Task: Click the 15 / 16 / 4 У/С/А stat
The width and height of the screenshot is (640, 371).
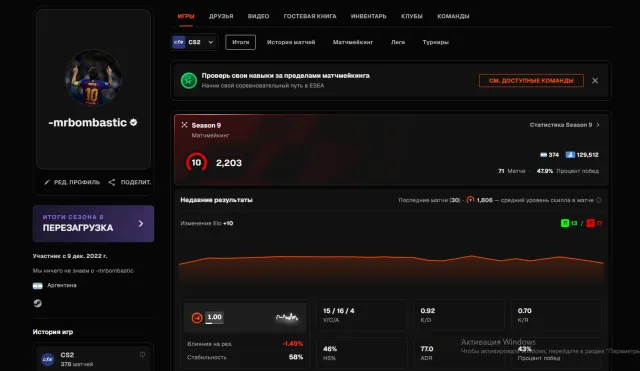Action: [x=362, y=315]
